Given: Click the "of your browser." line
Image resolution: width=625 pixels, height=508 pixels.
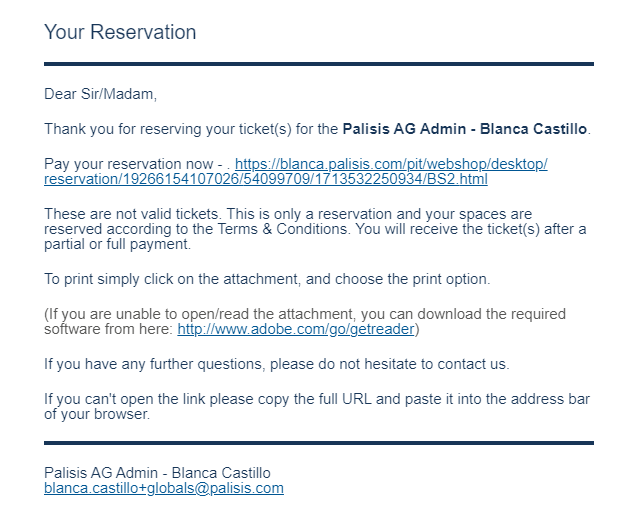Looking at the screenshot, I should [x=97, y=414].
